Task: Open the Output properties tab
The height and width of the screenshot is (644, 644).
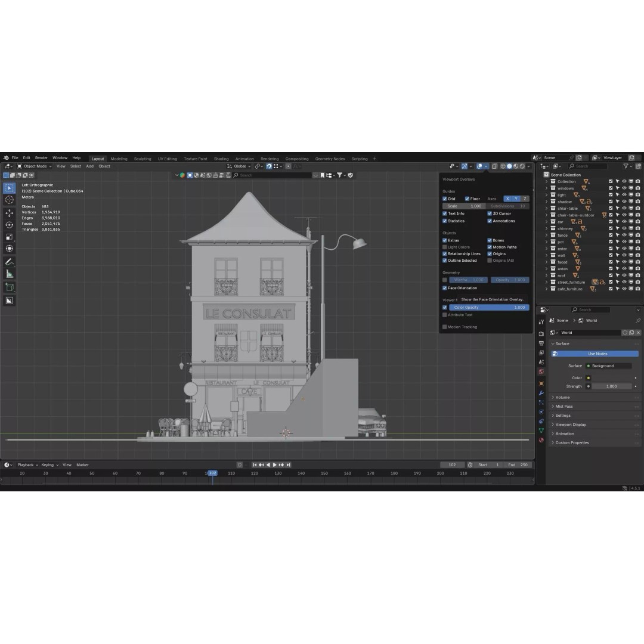Action: coord(541,343)
